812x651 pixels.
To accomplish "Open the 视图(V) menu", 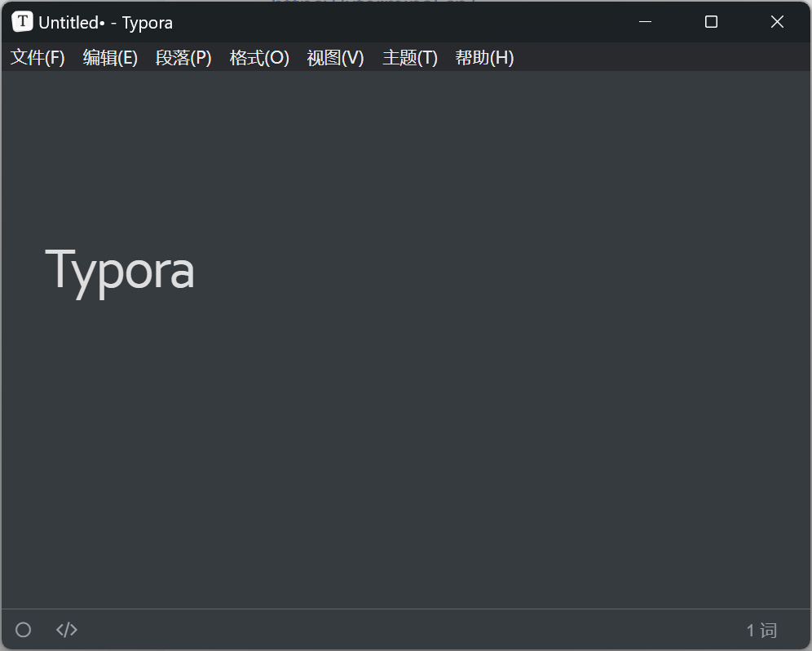I will coord(335,58).
